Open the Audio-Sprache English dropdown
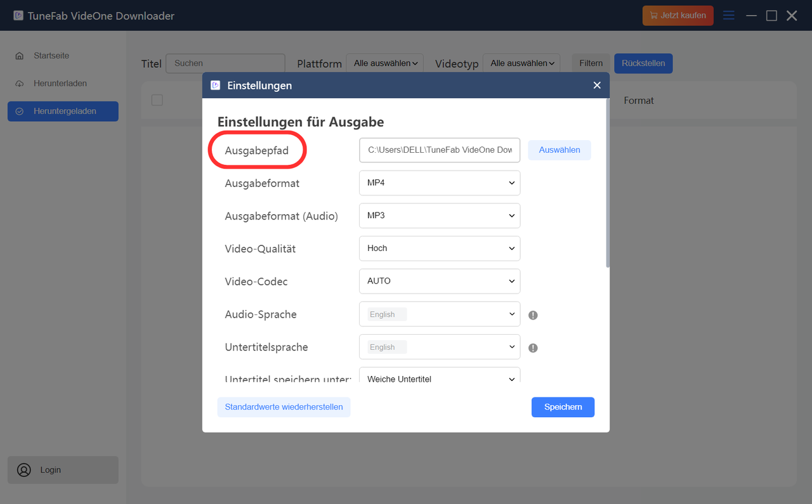This screenshot has height=504, width=812. coord(440,314)
